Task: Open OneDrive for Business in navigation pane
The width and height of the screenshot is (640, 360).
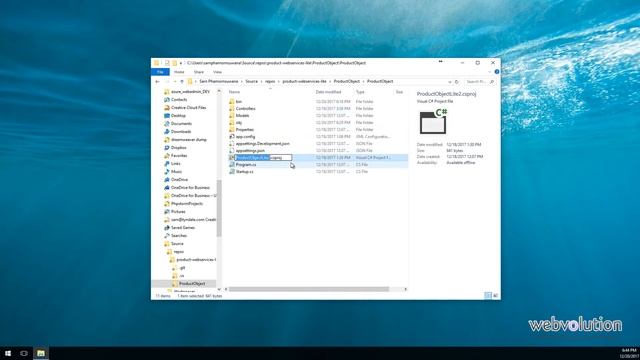Action: (x=190, y=188)
